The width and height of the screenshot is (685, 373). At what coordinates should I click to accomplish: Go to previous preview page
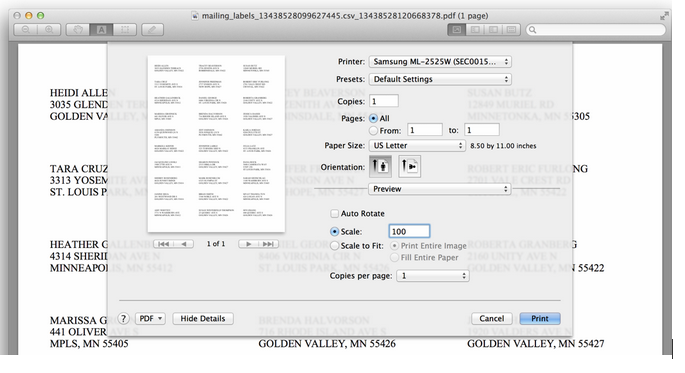tap(184, 244)
